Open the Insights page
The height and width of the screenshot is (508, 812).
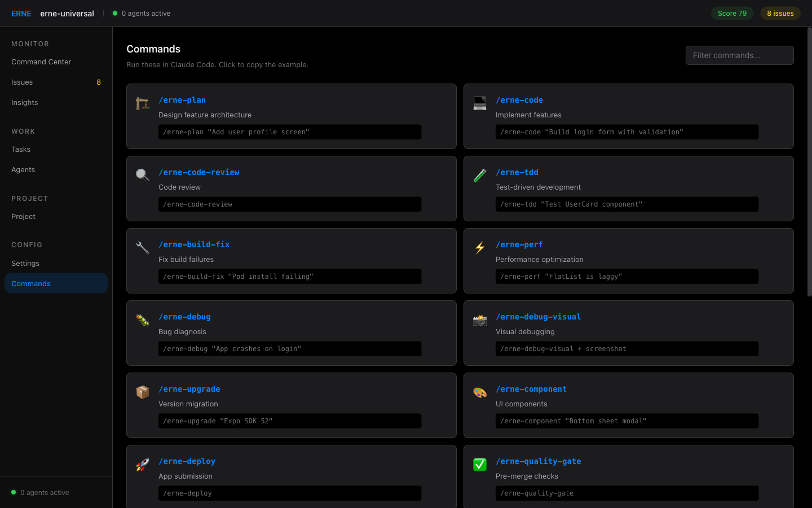(x=25, y=103)
